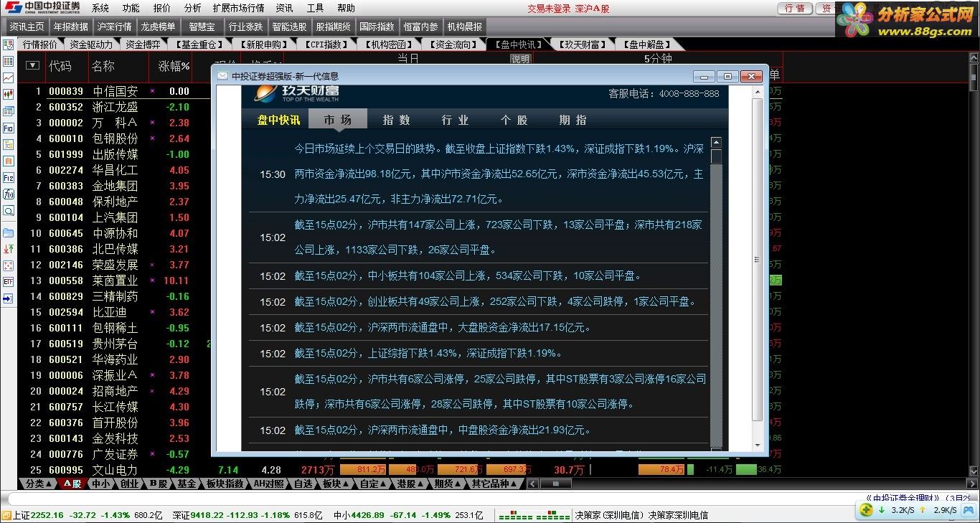Click the 机构晨报 toolbar button

point(465,27)
